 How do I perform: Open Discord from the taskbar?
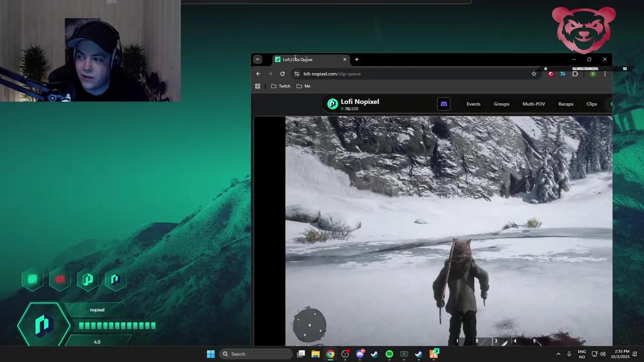pos(360,354)
